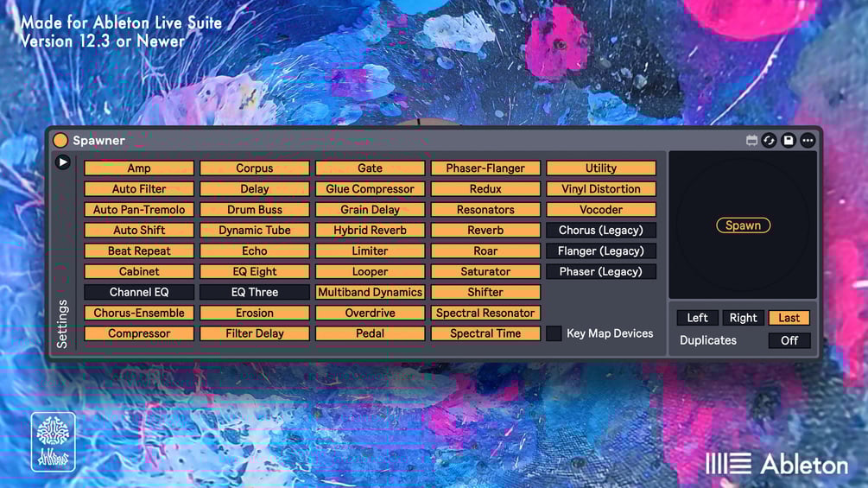Toggle the Echo device button
Image resolution: width=868 pixels, height=488 pixels.
tap(255, 250)
